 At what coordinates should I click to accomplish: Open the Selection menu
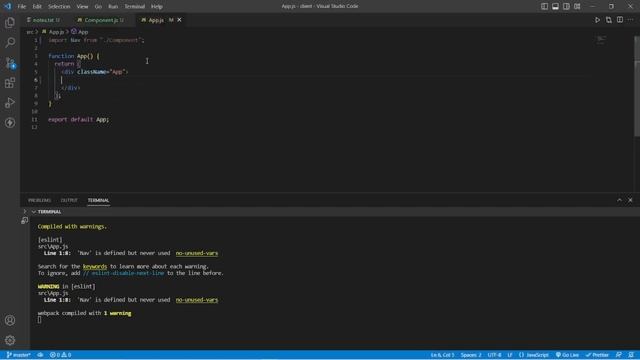[x=59, y=6]
